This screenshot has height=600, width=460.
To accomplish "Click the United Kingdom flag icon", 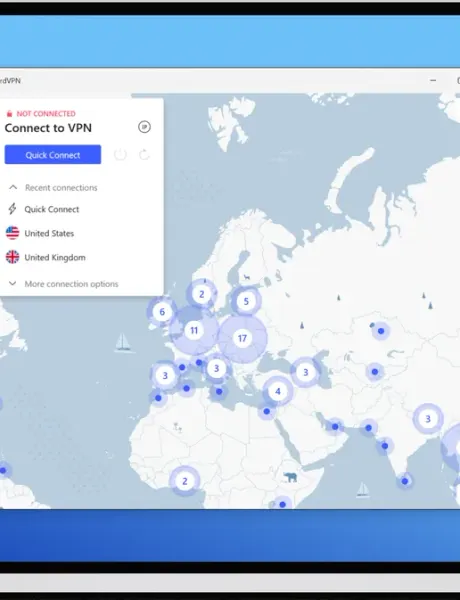I will [12, 257].
